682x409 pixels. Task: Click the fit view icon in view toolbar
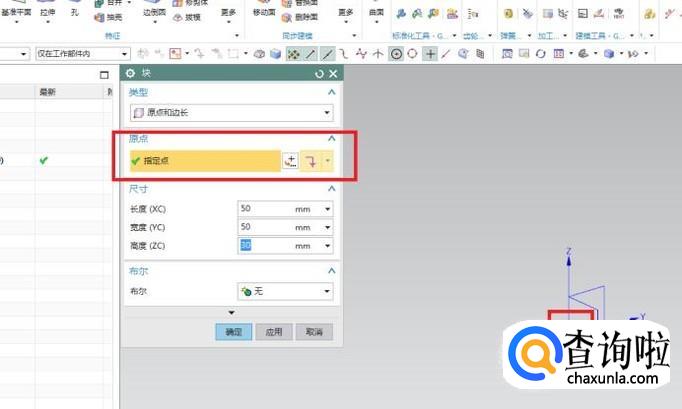(507, 54)
